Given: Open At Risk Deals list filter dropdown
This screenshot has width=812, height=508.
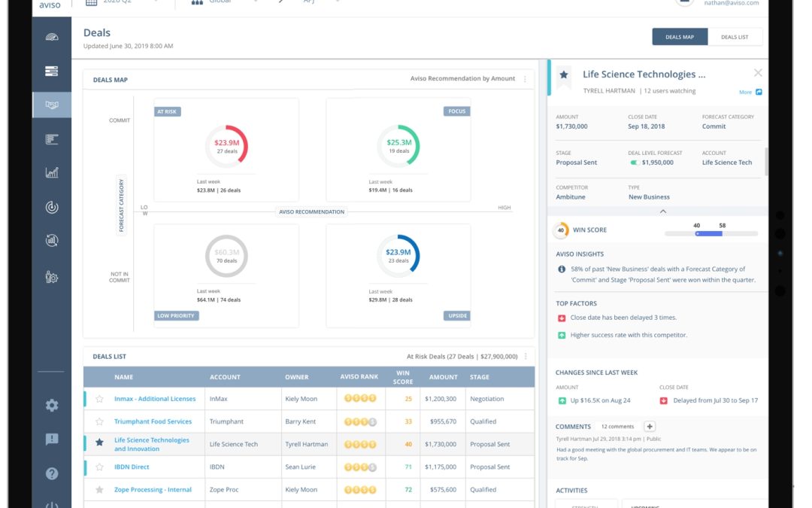Looking at the screenshot, I should point(462,357).
